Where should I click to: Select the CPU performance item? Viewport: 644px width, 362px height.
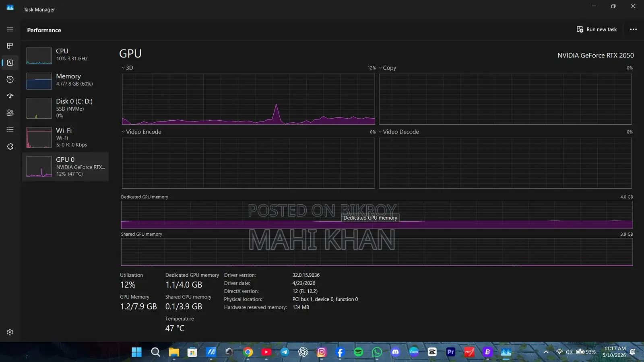[x=65, y=56]
